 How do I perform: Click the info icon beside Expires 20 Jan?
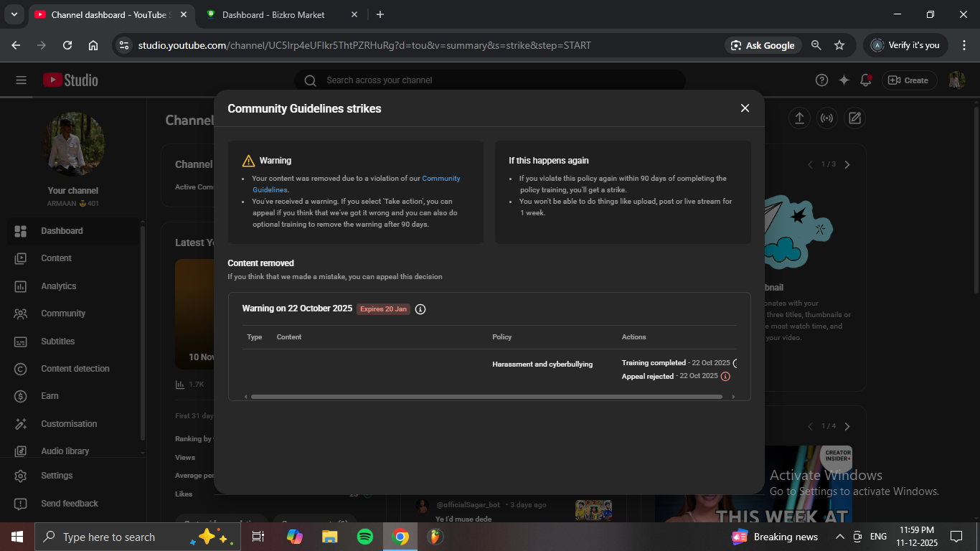coord(420,309)
